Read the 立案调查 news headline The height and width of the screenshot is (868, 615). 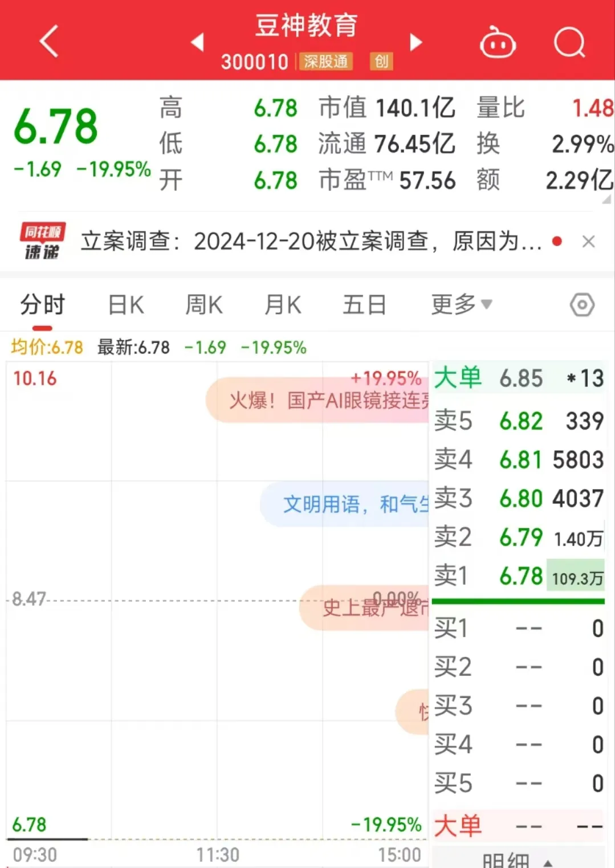point(311,242)
